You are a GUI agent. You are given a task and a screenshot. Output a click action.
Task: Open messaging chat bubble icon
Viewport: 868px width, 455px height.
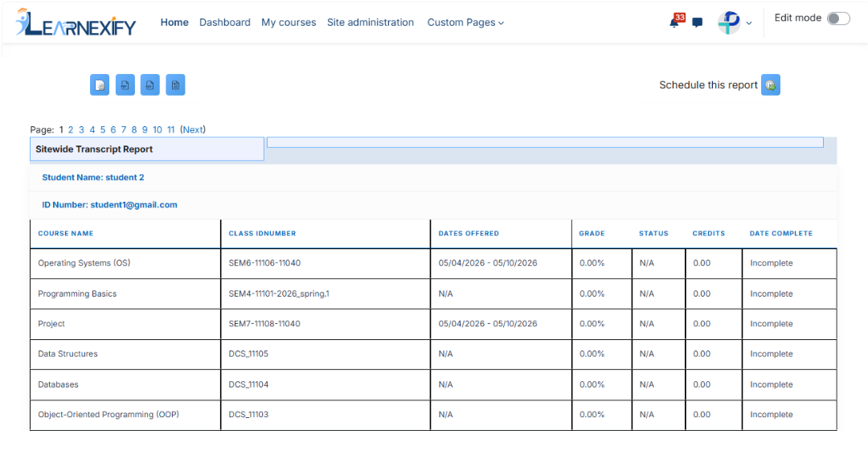click(x=698, y=23)
